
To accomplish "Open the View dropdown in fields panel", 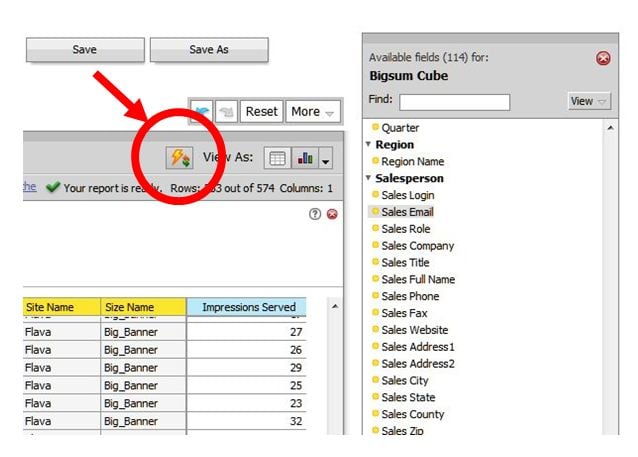I will coord(589,102).
